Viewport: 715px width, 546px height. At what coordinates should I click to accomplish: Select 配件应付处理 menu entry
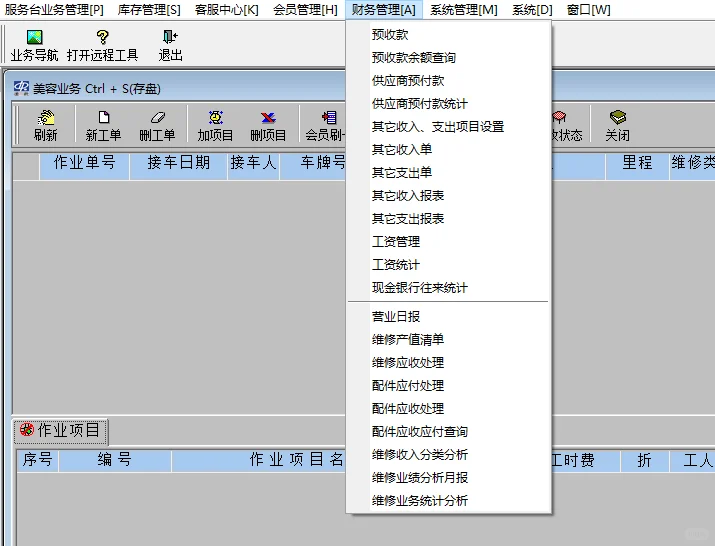(449, 385)
